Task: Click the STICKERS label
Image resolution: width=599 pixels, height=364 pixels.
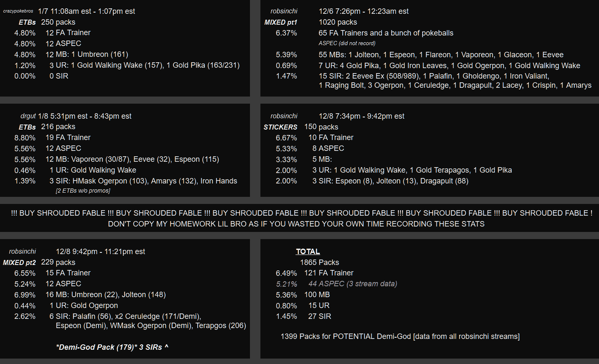Action: coord(280,127)
